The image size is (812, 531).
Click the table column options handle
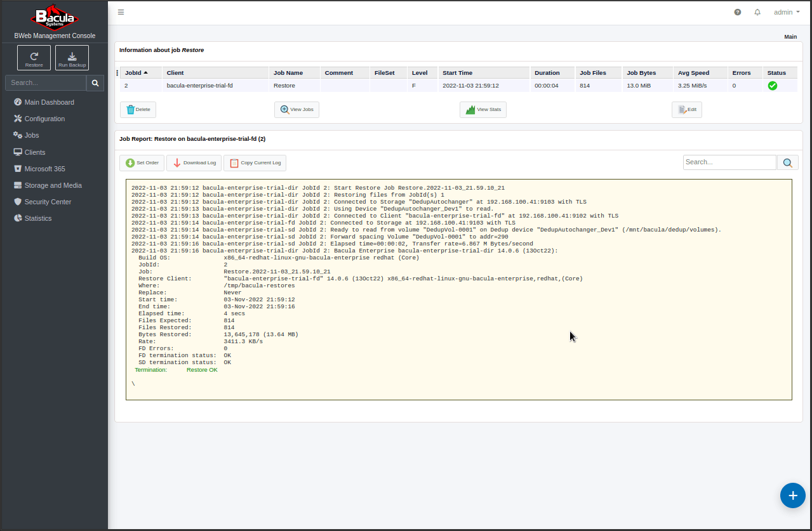pos(117,73)
